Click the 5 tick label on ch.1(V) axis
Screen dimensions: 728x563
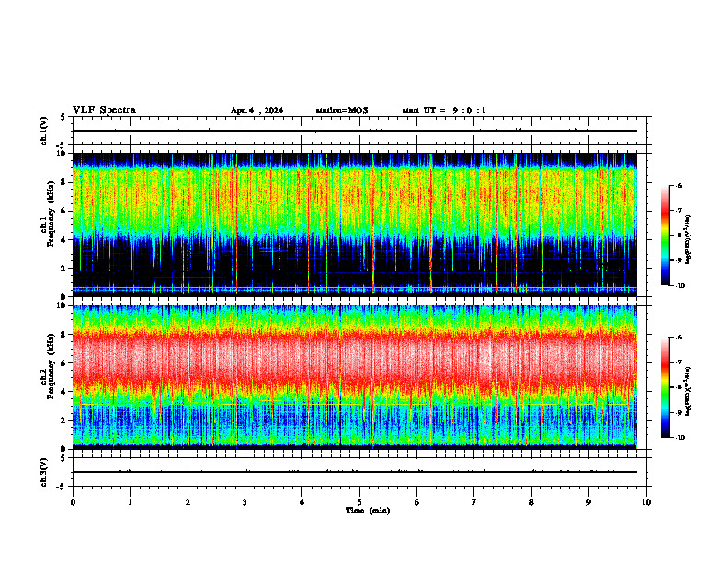click(63, 118)
